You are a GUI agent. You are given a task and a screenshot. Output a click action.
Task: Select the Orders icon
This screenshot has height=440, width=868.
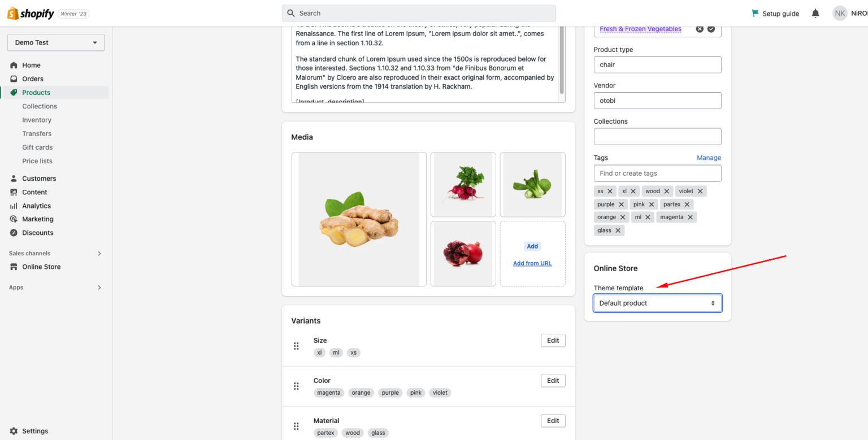pyautogui.click(x=16, y=79)
